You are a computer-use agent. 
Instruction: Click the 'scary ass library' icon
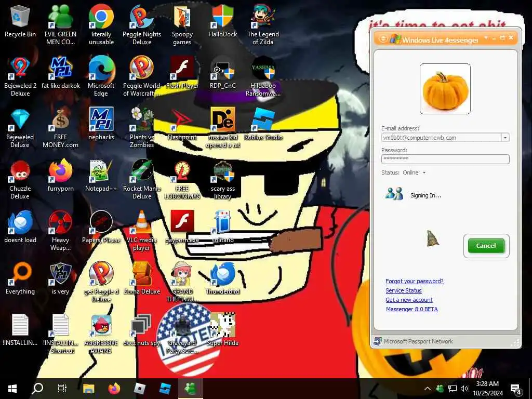click(x=222, y=180)
